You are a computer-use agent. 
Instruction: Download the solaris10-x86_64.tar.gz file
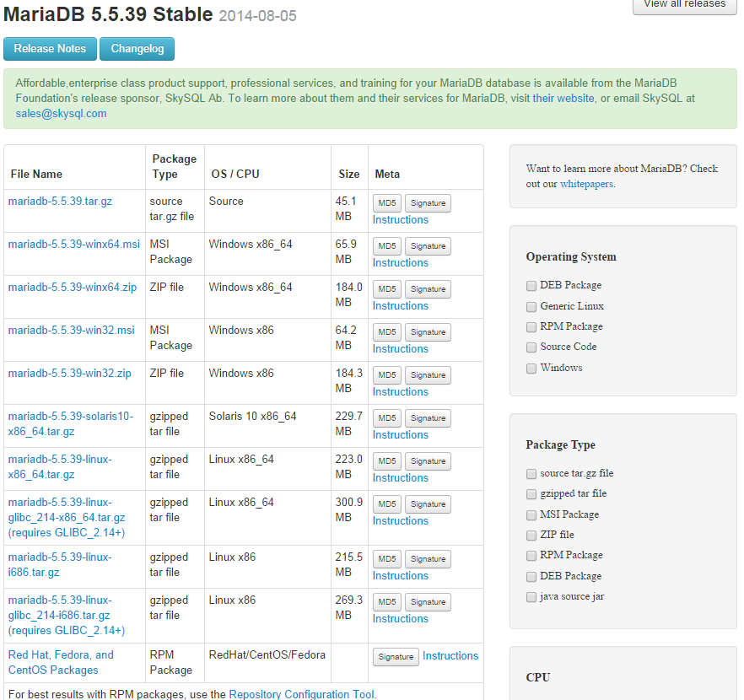(x=71, y=424)
